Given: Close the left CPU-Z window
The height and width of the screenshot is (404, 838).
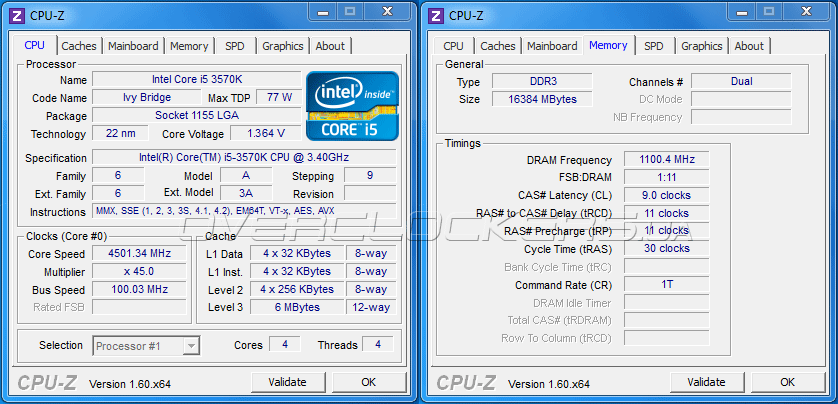Looking at the screenshot, I should click(x=387, y=11).
